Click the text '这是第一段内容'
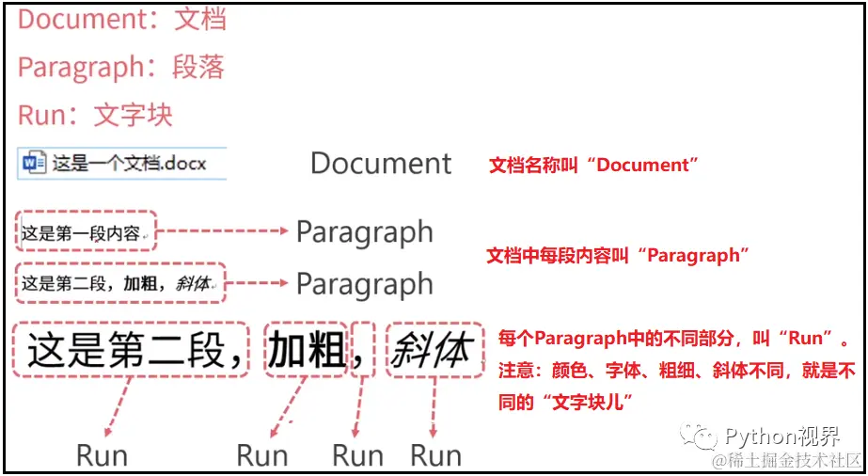This screenshot has height=476, width=868. coord(82,233)
